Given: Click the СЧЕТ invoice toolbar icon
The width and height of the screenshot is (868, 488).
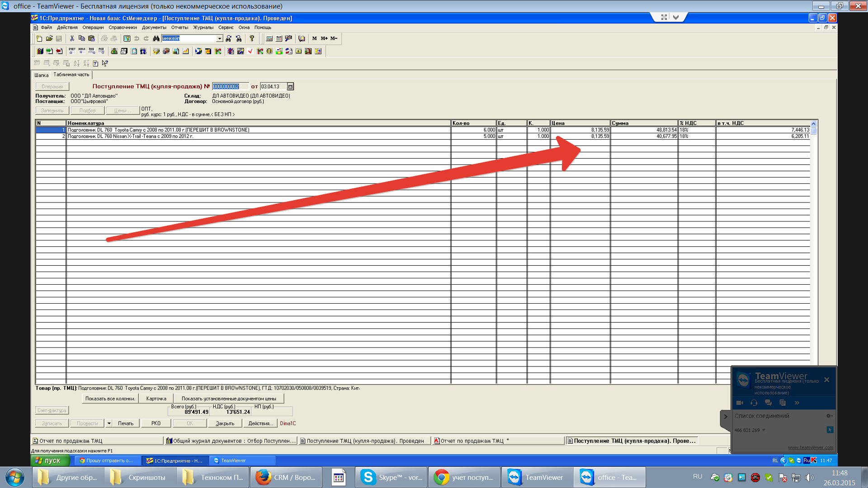Looking at the screenshot, I should coord(72,51).
